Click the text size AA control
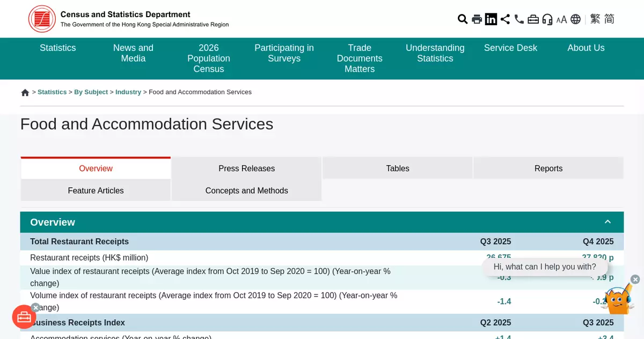This screenshot has height=339, width=644. 561,20
